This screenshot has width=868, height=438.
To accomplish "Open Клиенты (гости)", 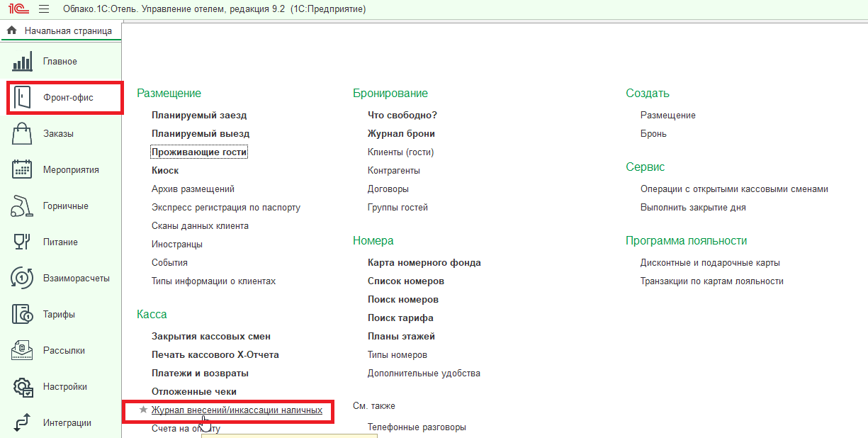I will [x=400, y=152].
